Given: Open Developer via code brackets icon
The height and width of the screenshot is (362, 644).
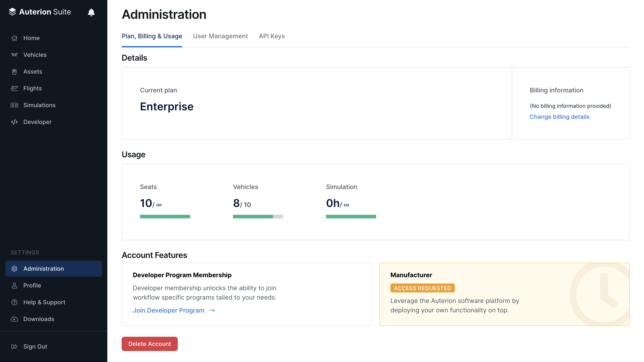Looking at the screenshot, I should (14, 122).
